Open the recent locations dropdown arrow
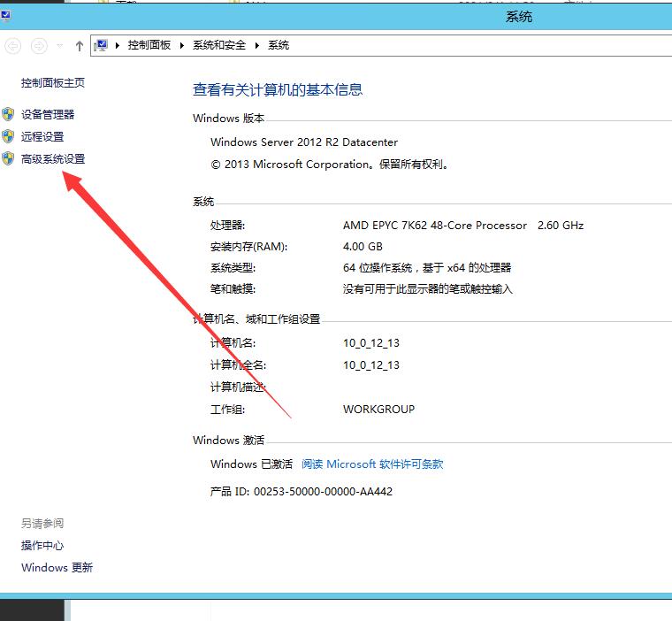672x621 pixels. [60, 45]
